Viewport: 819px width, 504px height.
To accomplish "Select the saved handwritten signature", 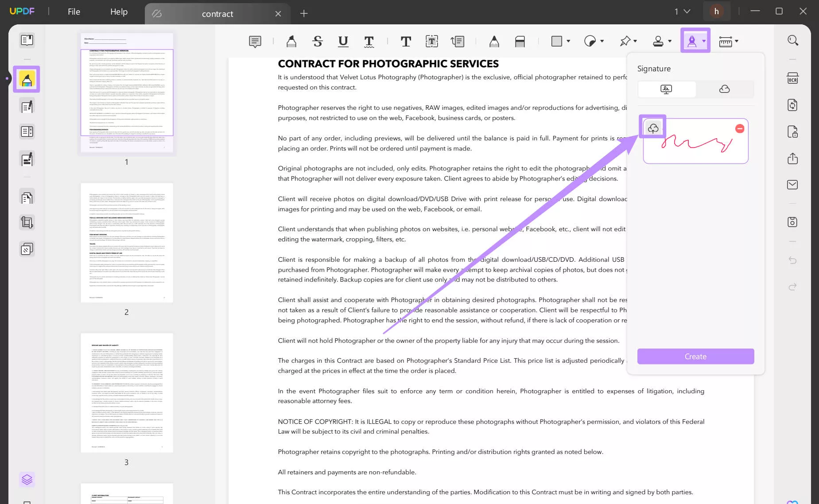I will (x=695, y=141).
